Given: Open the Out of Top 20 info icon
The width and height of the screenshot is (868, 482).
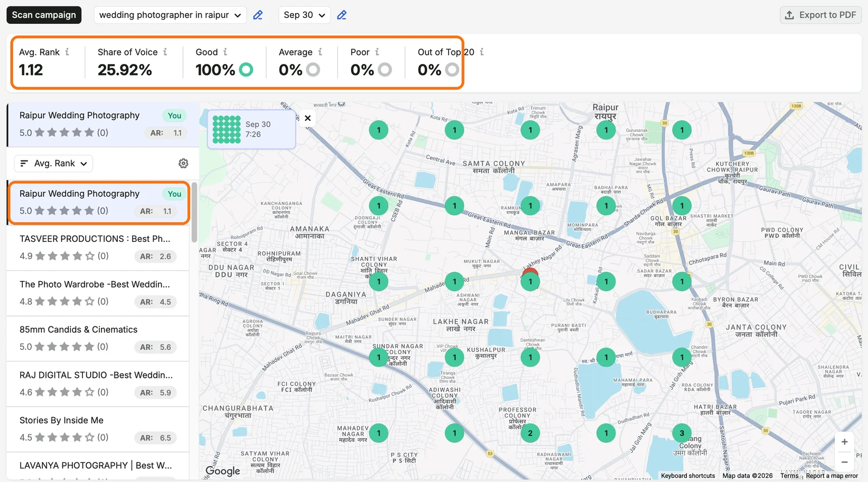Looking at the screenshot, I should (x=482, y=52).
